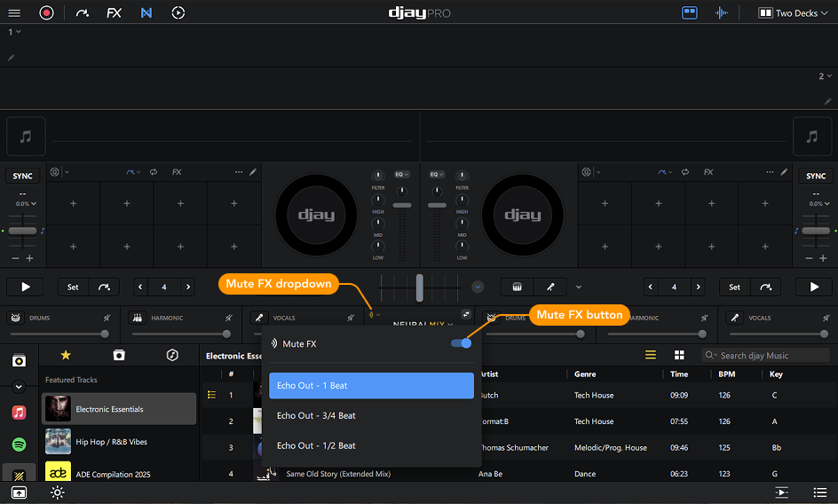The width and height of the screenshot is (838, 504).
Task: Expand the chevron beside microphone button
Action: click(578, 287)
